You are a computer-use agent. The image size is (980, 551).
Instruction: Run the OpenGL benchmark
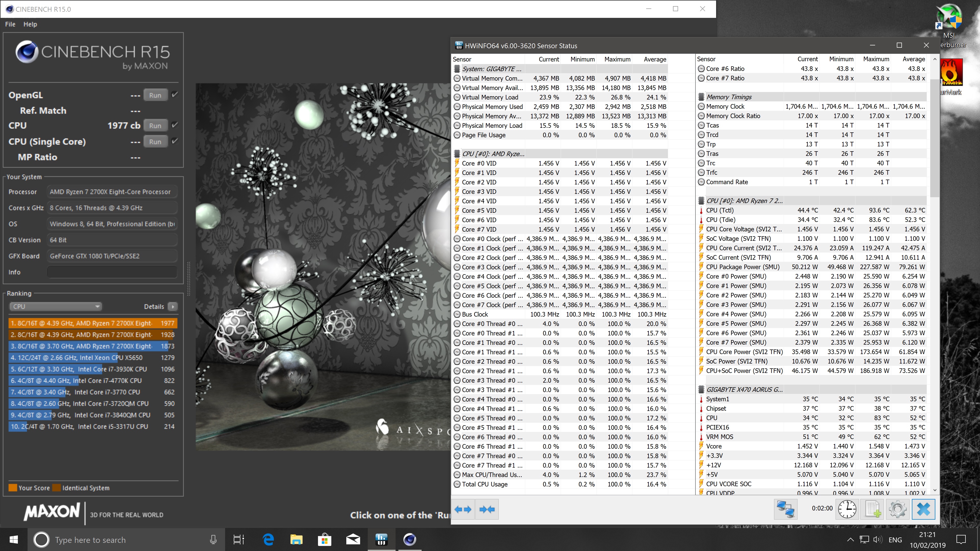(155, 95)
